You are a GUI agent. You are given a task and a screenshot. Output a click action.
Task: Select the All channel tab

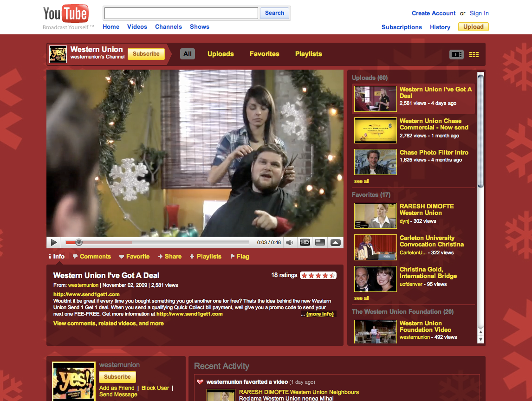point(187,54)
